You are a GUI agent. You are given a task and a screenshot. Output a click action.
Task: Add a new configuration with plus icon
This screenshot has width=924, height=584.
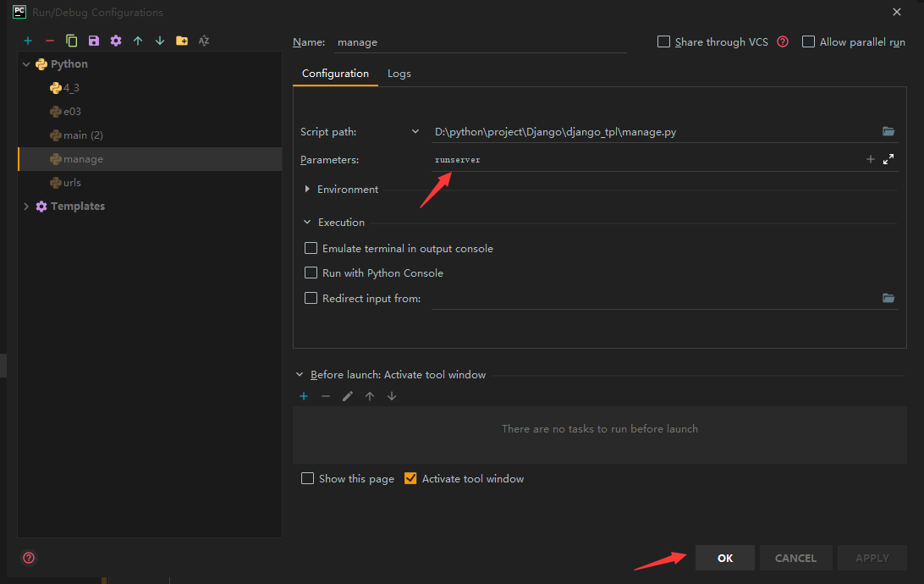28,41
